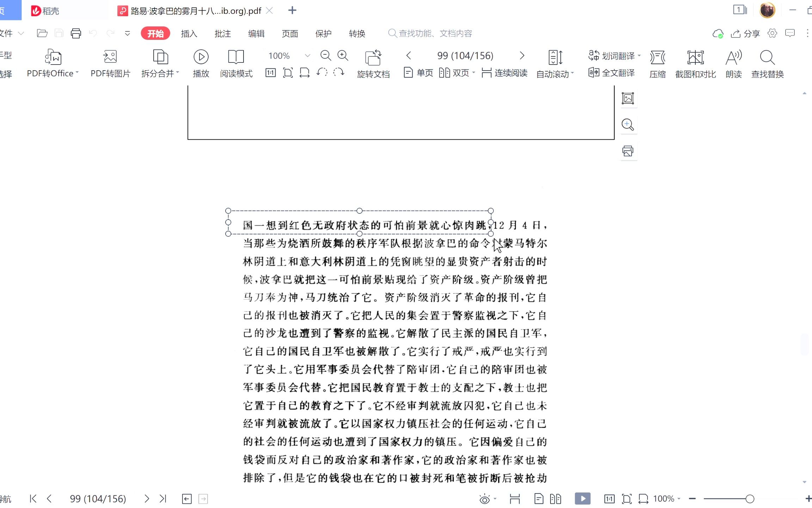Expand the 自动滚动 dropdown
The width and height of the screenshot is (812, 508).
pos(572,73)
